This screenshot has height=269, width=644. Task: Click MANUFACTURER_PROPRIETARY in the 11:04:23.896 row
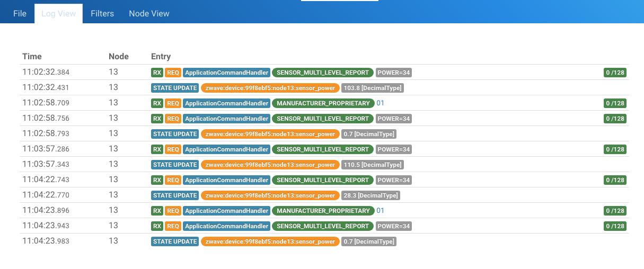tap(323, 211)
